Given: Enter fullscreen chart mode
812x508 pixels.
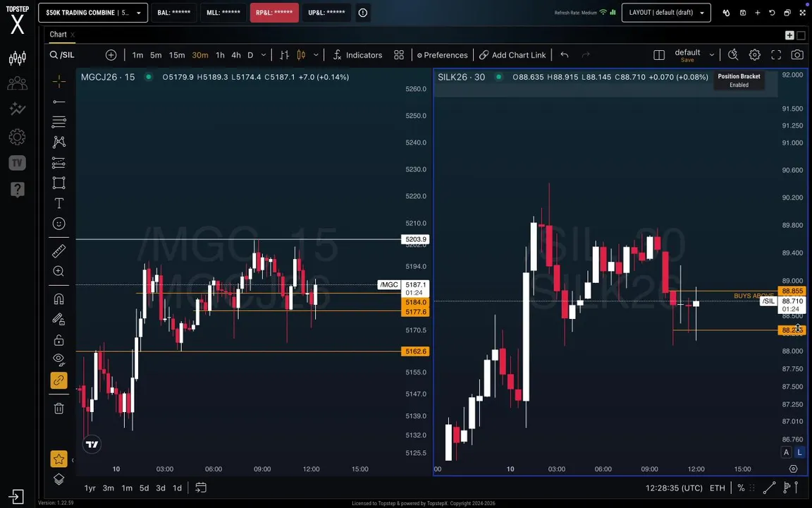Looking at the screenshot, I should 776,55.
